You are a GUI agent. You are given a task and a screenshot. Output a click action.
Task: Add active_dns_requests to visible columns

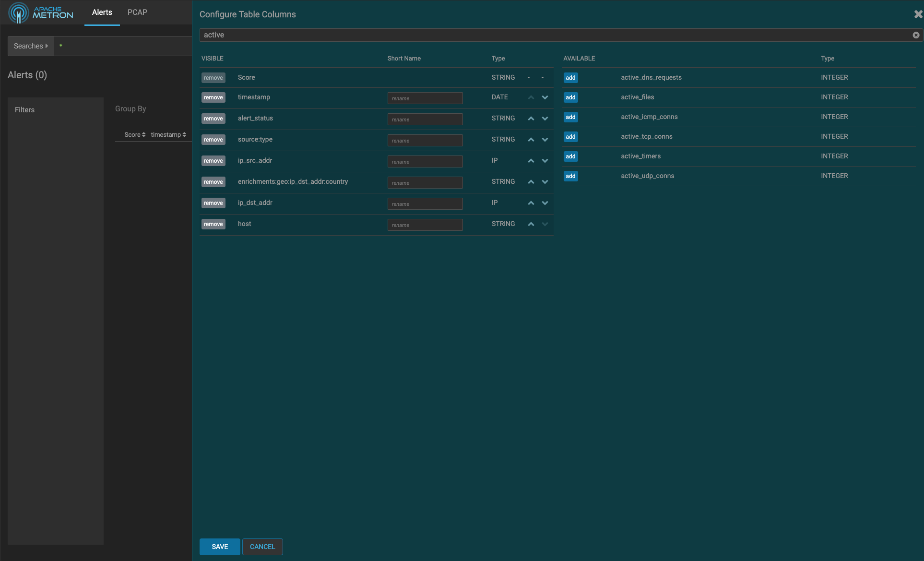570,78
